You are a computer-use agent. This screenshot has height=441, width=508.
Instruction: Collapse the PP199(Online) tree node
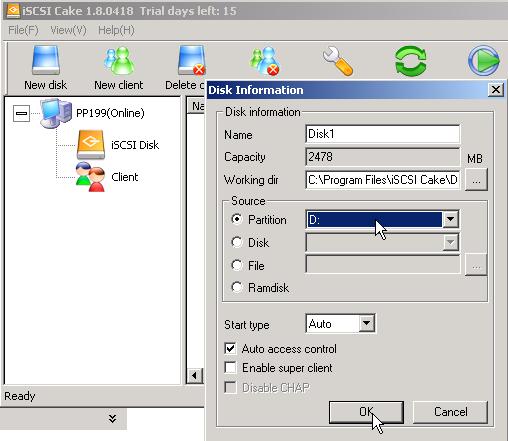coord(21,113)
